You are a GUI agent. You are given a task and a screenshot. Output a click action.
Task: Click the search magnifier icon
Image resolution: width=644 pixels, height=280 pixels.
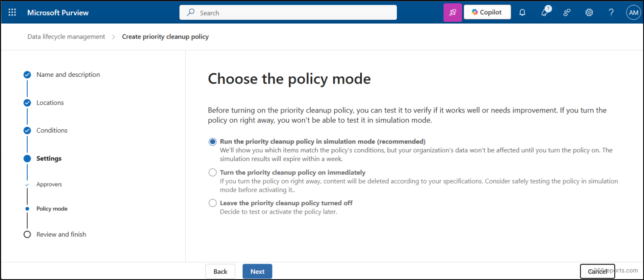point(191,13)
